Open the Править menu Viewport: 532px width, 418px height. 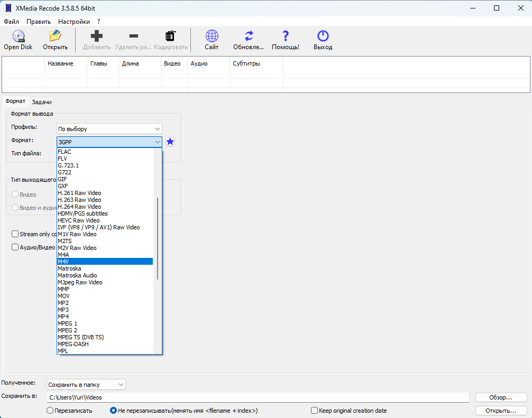[38, 22]
